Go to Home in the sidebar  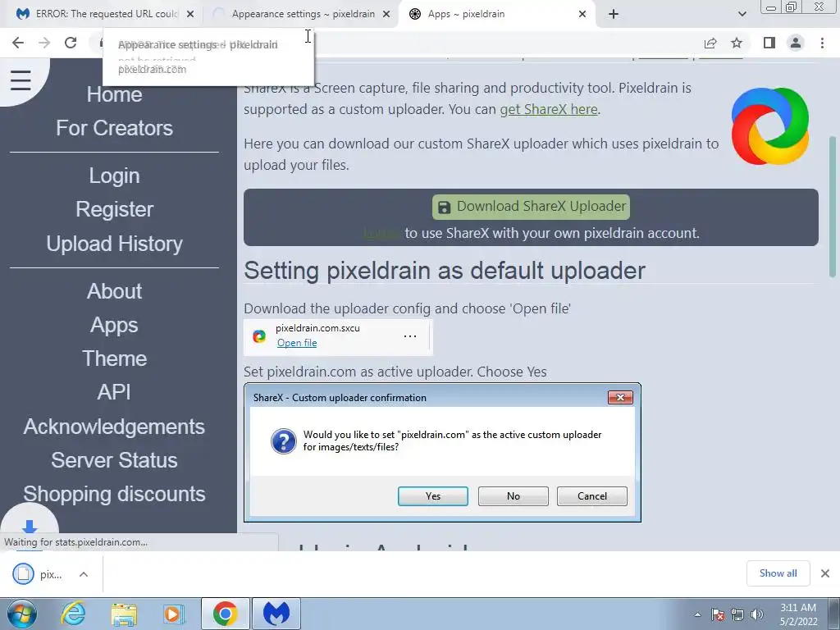[x=114, y=95]
